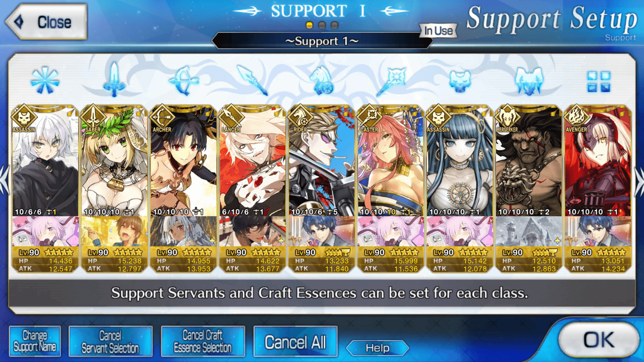Viewport: 644px width, 362px height.
Task: Switch to second support page dot
Action: click(322, 25)
